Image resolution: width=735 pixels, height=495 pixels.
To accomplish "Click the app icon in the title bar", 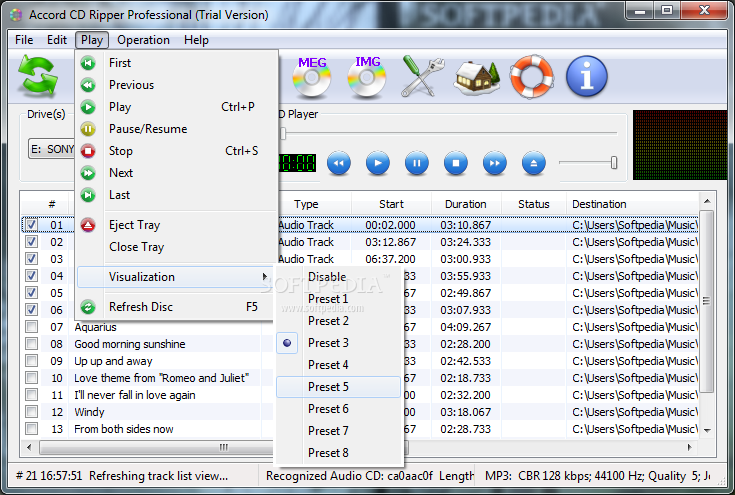I will pyautogui.click(x=16, y=15).
